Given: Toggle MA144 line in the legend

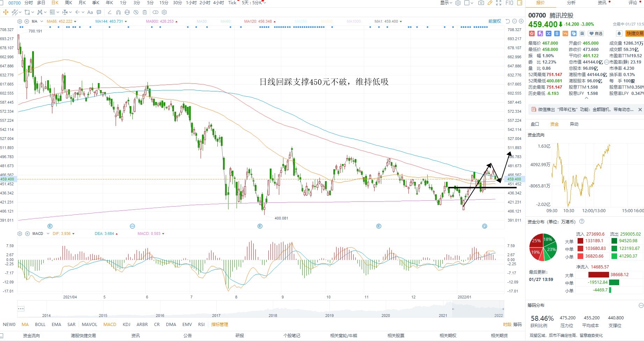Looking at the screenshot, I should [x=111, y=21].
